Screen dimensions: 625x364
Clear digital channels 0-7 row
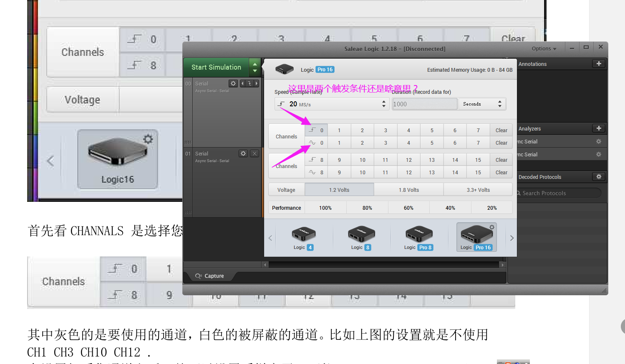point(501,130)
